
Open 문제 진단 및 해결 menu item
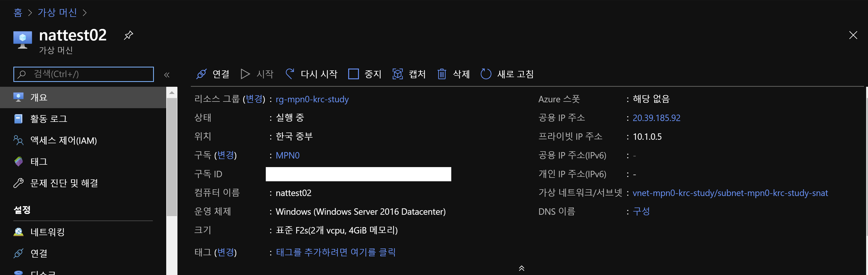pyautogui.click(x=83, y=183)
